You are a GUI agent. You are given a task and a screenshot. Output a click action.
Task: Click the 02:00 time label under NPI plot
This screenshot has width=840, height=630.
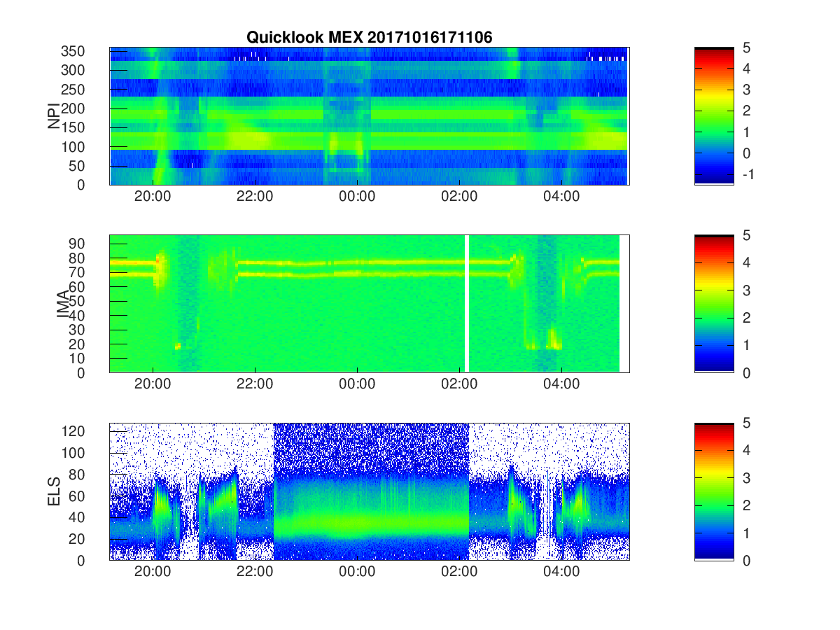coord(459,197)
